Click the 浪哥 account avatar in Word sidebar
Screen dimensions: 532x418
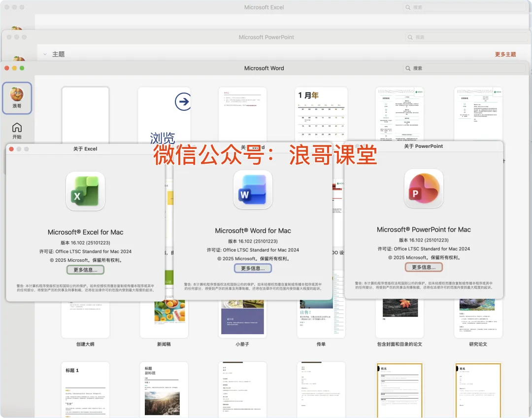(x=17, y=98)
